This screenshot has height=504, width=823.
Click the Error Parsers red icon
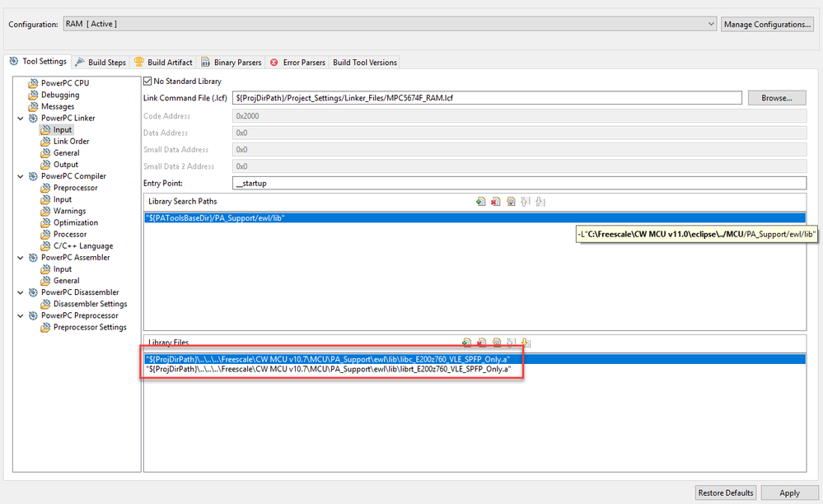click(274, 63)
